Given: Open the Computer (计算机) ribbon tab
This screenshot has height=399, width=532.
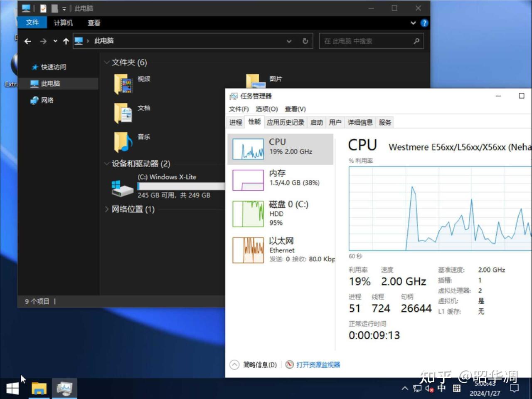Looking at the screenshot, I should pyautogui.click(x=63, y=23).
